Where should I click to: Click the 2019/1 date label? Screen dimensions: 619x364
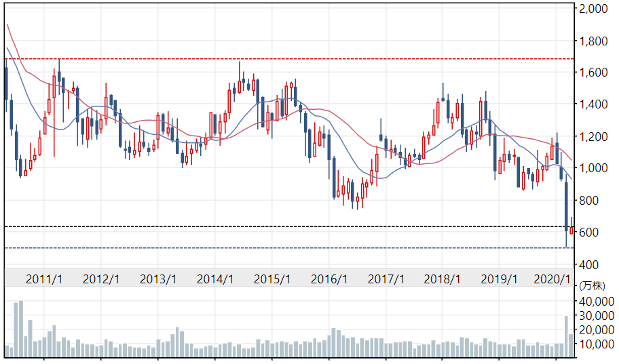[499, 279]
